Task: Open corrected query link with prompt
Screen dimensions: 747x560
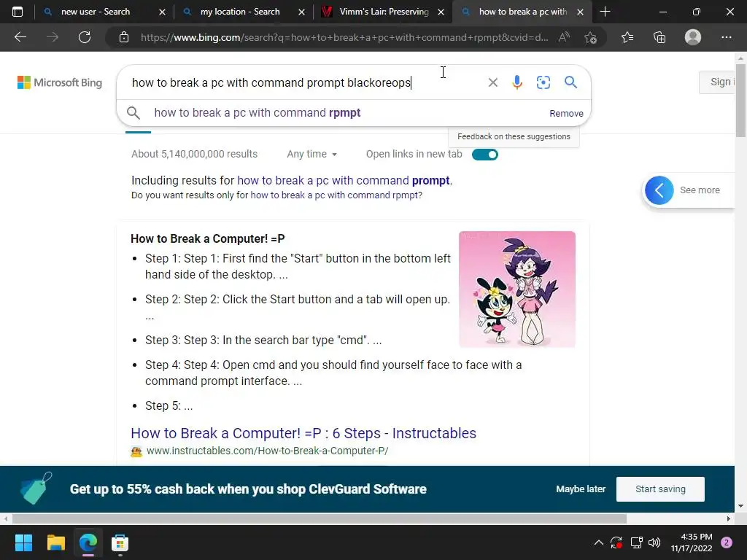Action: (x=344, y=181)
